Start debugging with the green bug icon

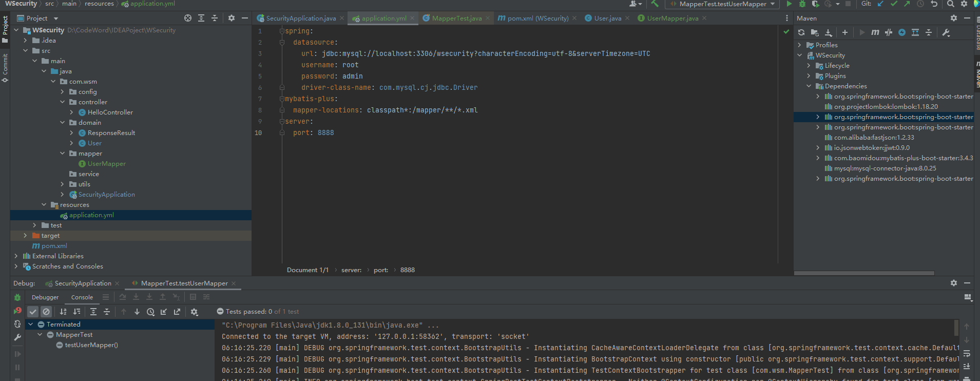802,4
